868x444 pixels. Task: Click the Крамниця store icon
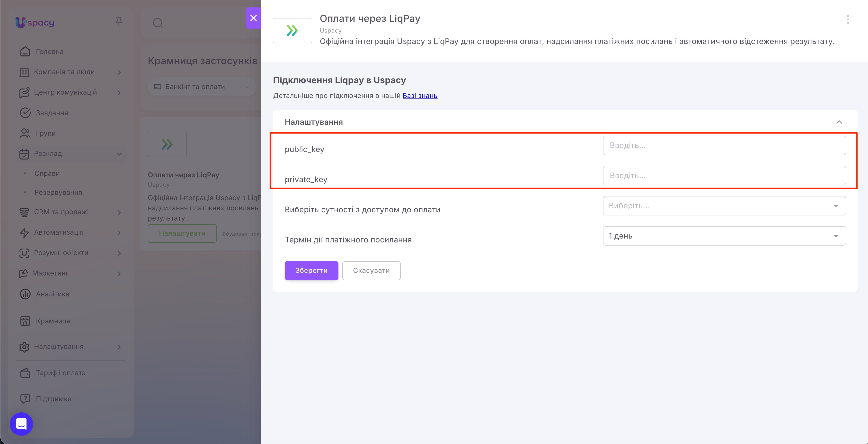[x=25, y=321]
